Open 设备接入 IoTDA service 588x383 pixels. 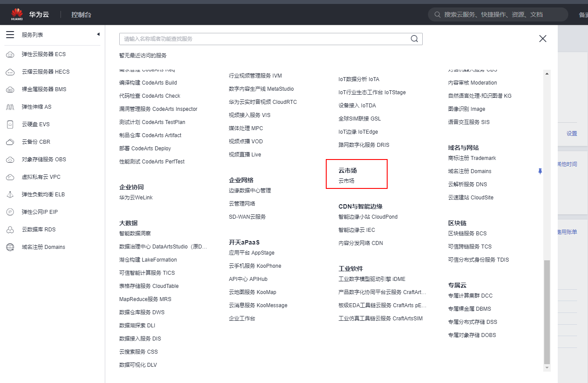click(357, 106)
